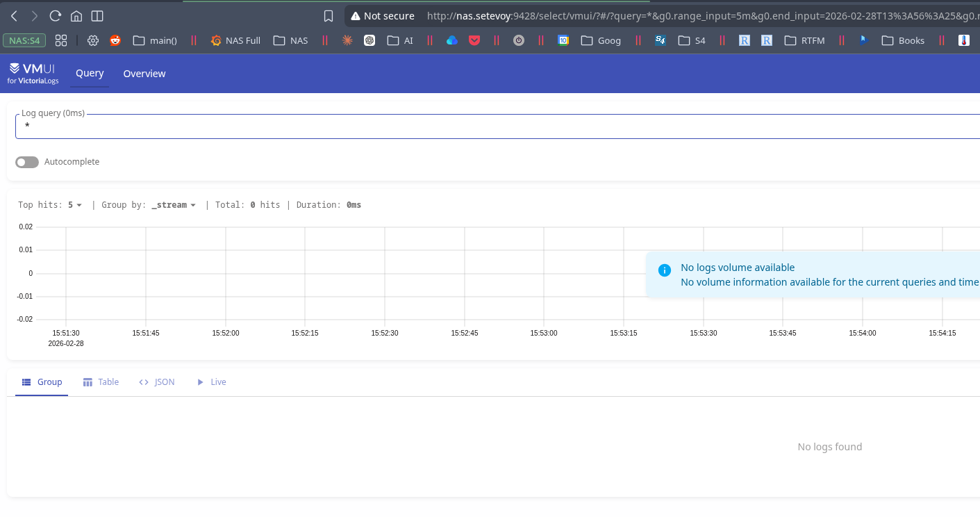Screen dimensions: 980x517
Task: Click the NAS:S4 bookmark button
Action: pyautogui.click(x=25, y=40)
